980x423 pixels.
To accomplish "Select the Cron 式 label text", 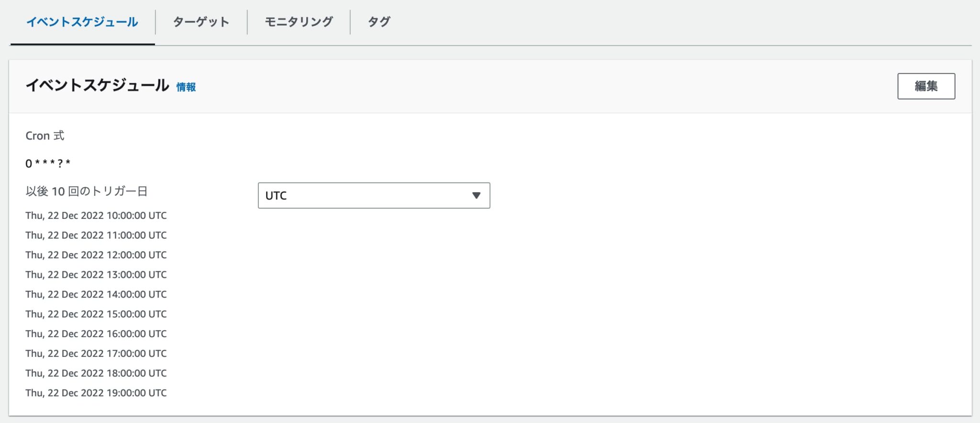I will [45, 136].
